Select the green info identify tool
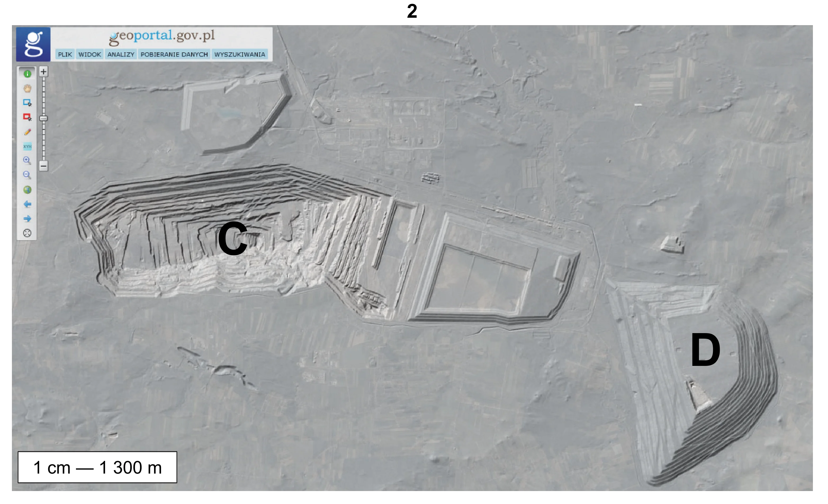The width and height of the screenshot is (828, 504). pyautogui.click(x=28, y=74)
